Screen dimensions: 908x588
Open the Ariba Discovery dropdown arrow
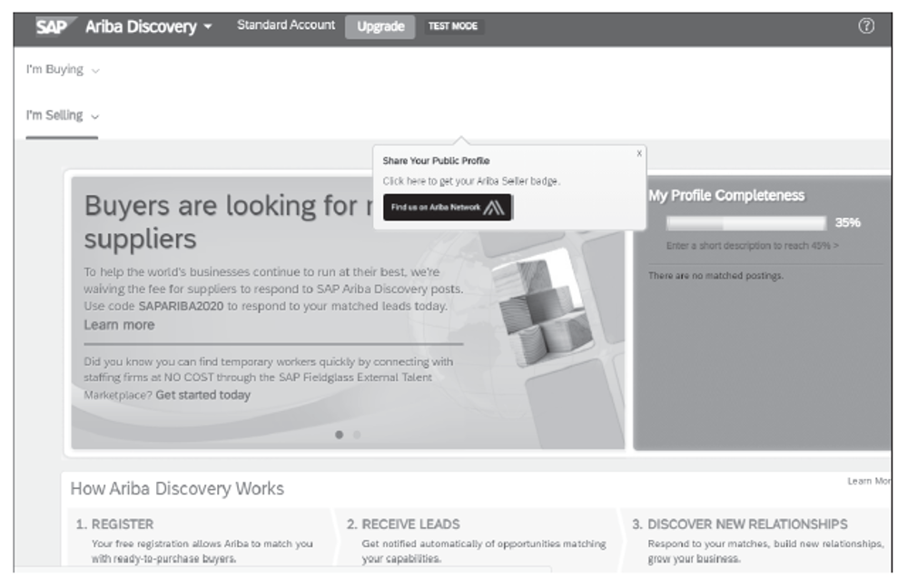(x=208, y=26)
